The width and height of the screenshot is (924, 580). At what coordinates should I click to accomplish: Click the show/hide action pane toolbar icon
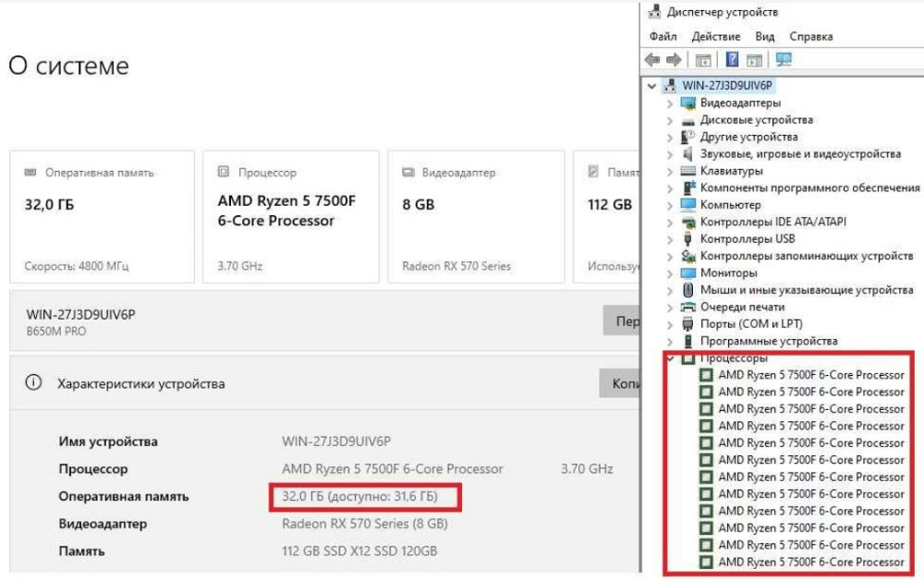754,60
